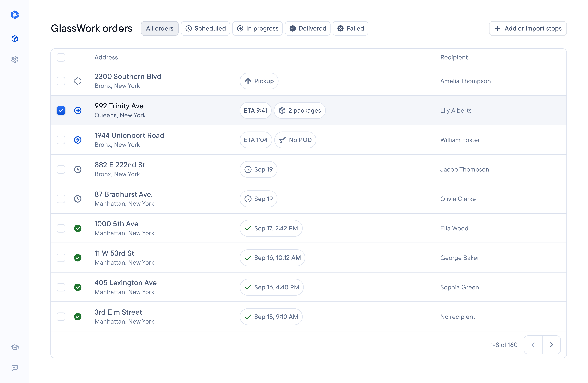The height and width of the screenshot is (383, 588).
Task: Click recipient Jacob Thompson
Action: (465, 169)
